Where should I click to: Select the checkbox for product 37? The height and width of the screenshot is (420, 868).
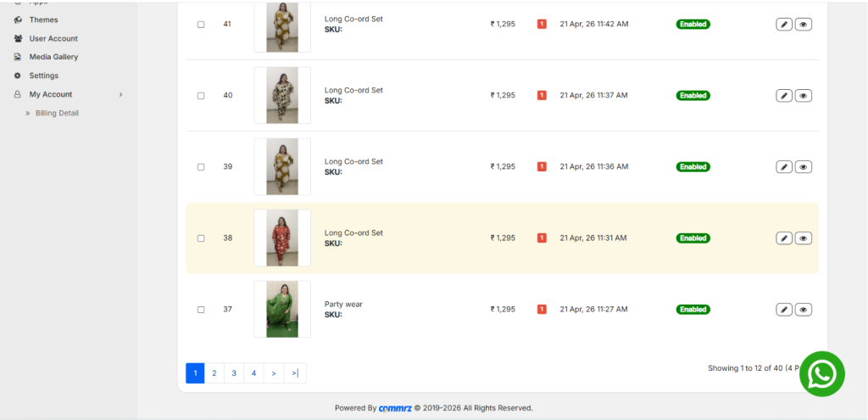201,309
